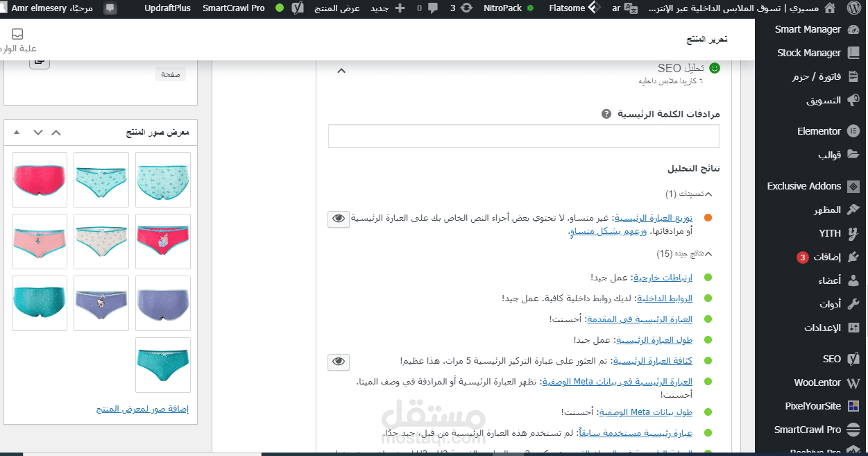Open طول العبارة الرئيسية link

[654, 340]
